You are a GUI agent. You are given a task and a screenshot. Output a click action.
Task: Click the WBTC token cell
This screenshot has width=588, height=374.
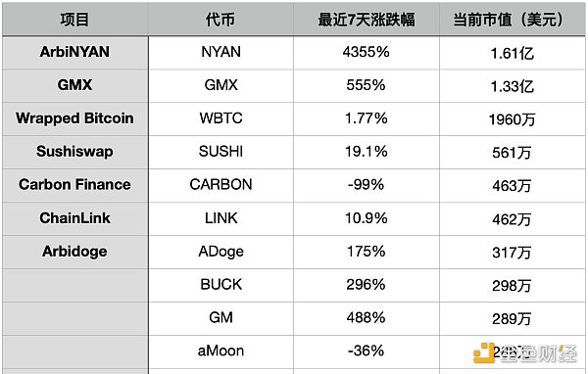tap(220, 118)
